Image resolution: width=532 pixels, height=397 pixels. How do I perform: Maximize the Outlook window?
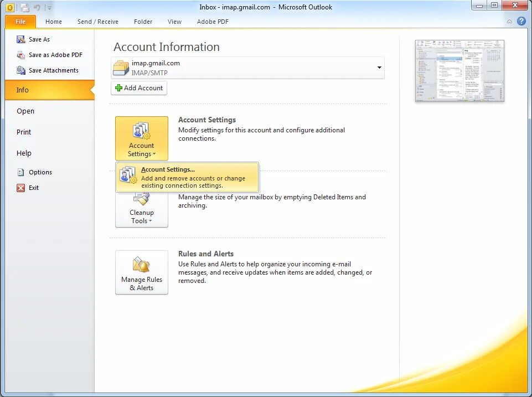494,5
